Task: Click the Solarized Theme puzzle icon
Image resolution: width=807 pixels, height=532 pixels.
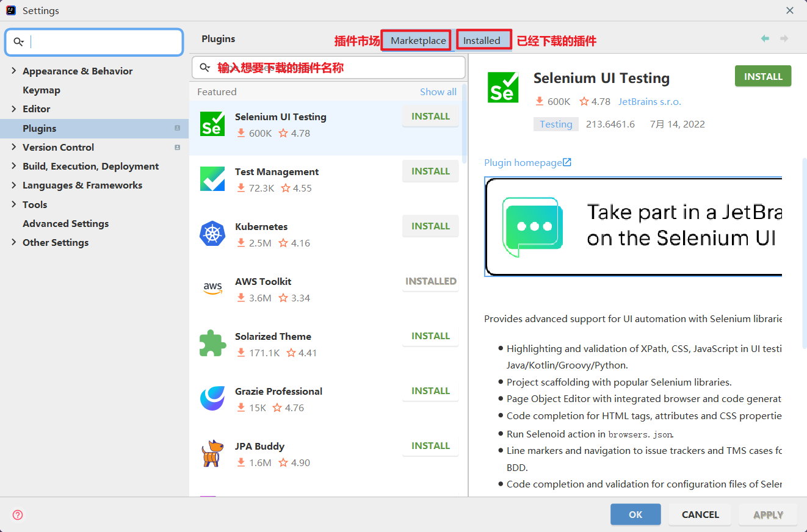Action: click(212, 343)
